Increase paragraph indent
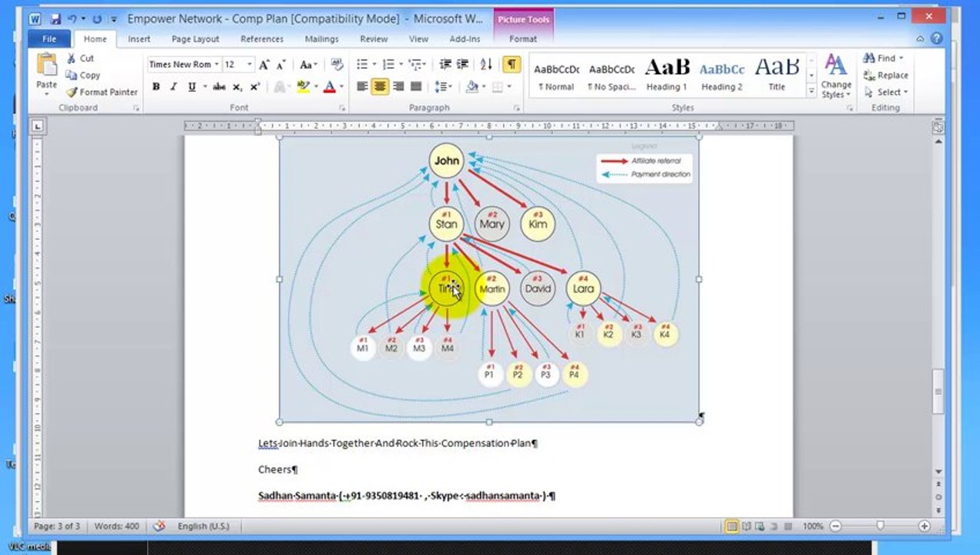The width and height of the screenshot is (980, 555). [x=464, y=65]
